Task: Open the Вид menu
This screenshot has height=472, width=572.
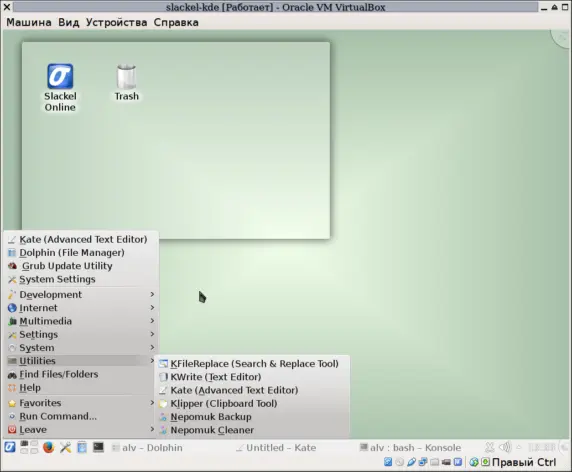Action: [x=69, y=22]
